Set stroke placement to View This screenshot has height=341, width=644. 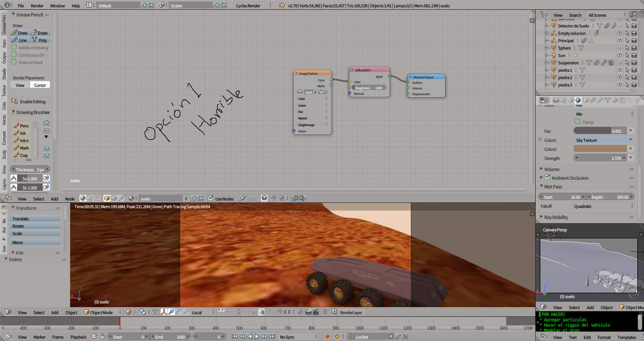pos(20,85)
